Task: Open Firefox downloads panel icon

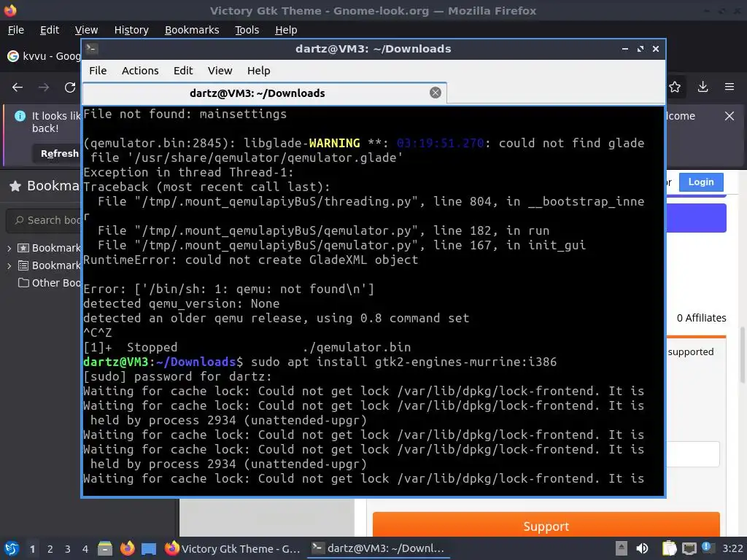Action: tap(703, 87)
